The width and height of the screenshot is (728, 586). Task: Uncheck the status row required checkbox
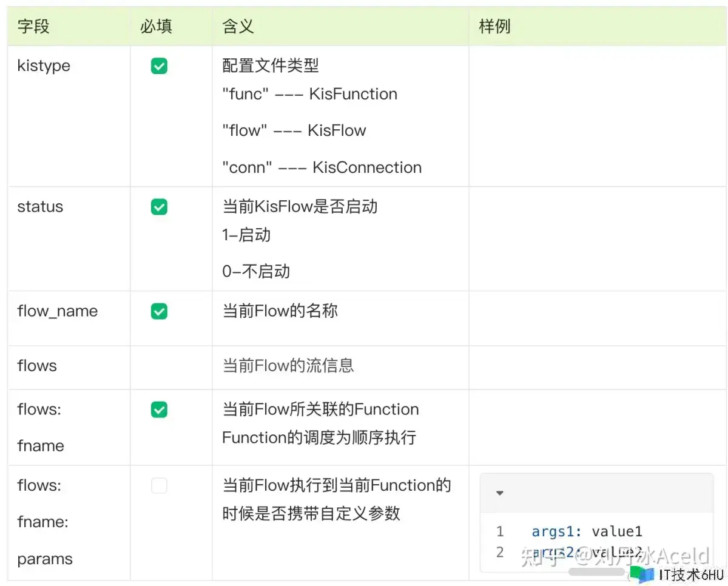(x=159, y=207)
